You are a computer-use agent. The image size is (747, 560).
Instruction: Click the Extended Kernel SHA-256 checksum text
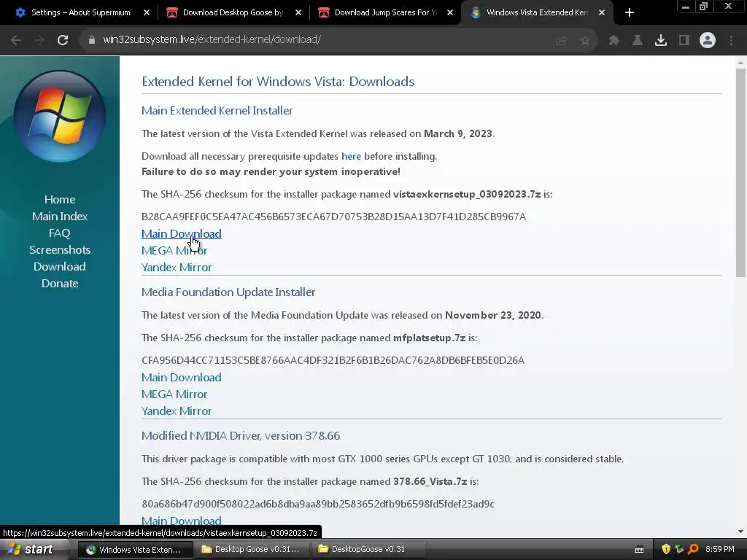coord(333,217)
